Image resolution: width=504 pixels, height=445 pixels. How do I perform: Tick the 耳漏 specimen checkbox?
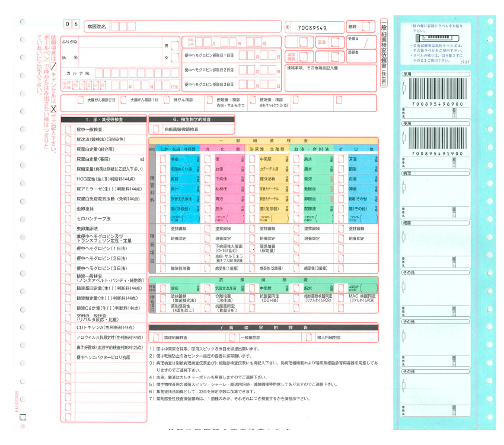pos(341,159)
